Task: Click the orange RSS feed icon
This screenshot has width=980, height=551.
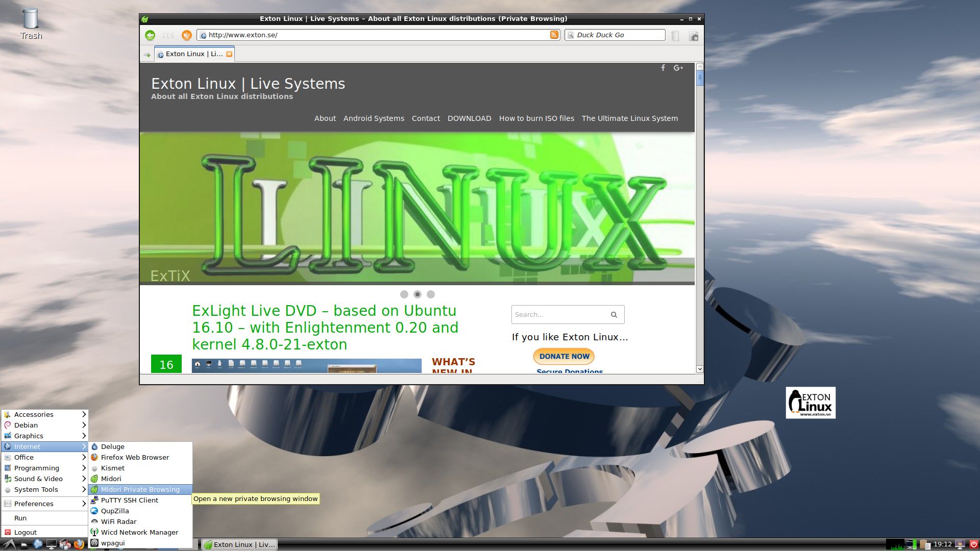Action: click(x=554, y=35)
